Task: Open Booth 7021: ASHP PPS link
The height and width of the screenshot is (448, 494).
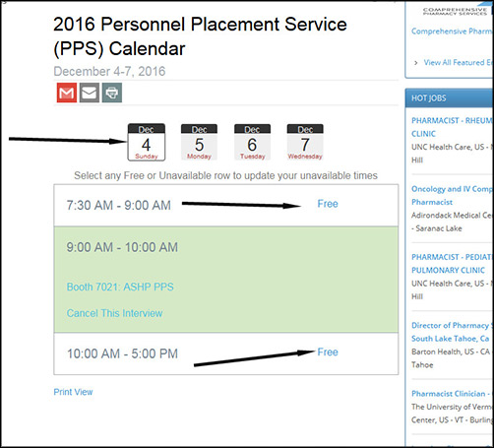Action: (120, 287)
